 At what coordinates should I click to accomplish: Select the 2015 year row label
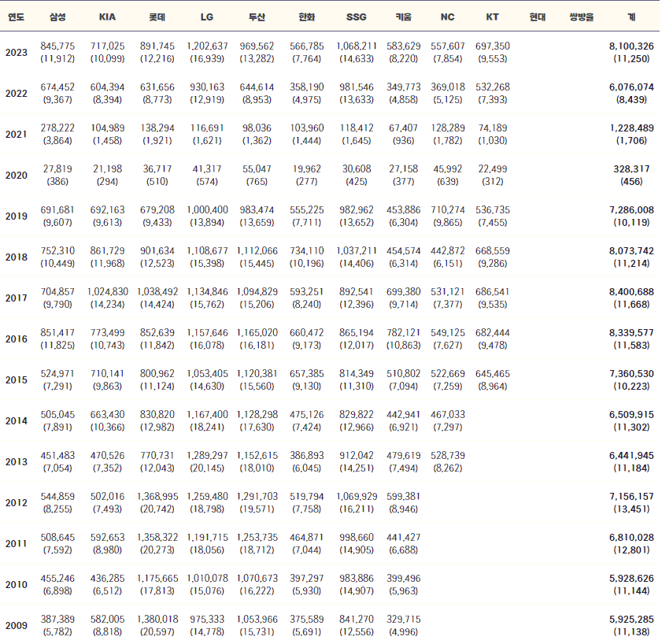click(16, 380)
